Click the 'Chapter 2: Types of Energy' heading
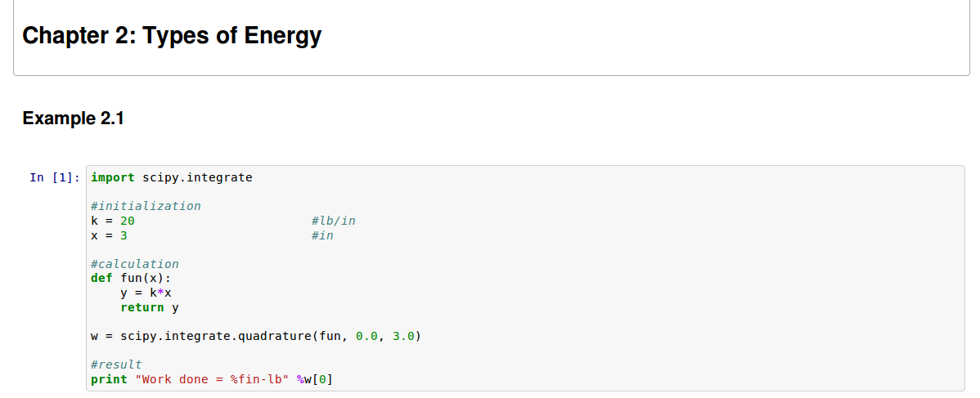 [x=172, y=36]
